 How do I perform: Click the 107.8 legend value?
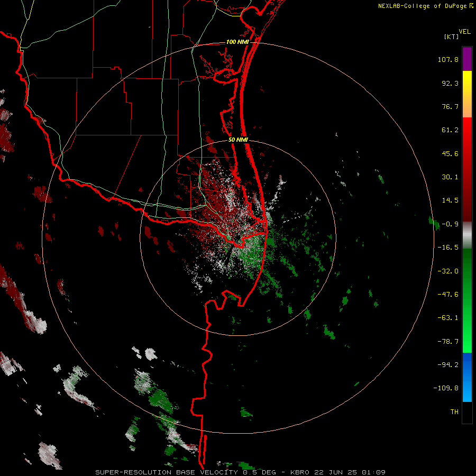(x=448, y=59)
